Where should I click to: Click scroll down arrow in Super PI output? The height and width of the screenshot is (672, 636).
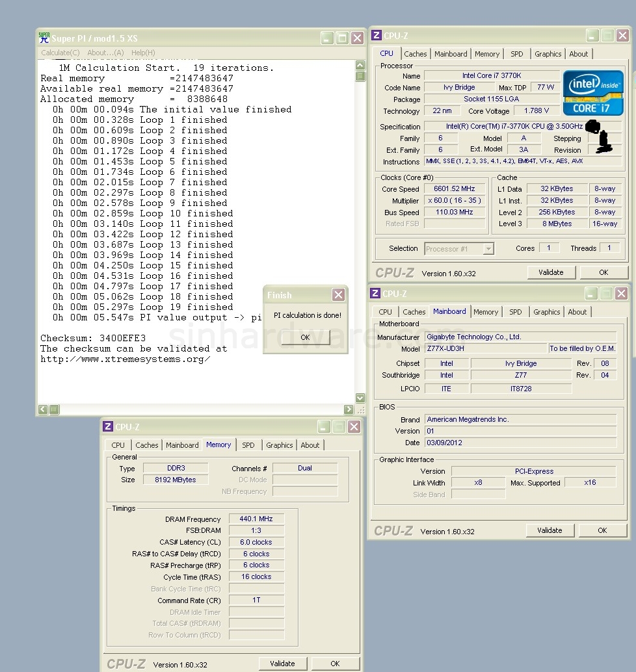(360, 398)
